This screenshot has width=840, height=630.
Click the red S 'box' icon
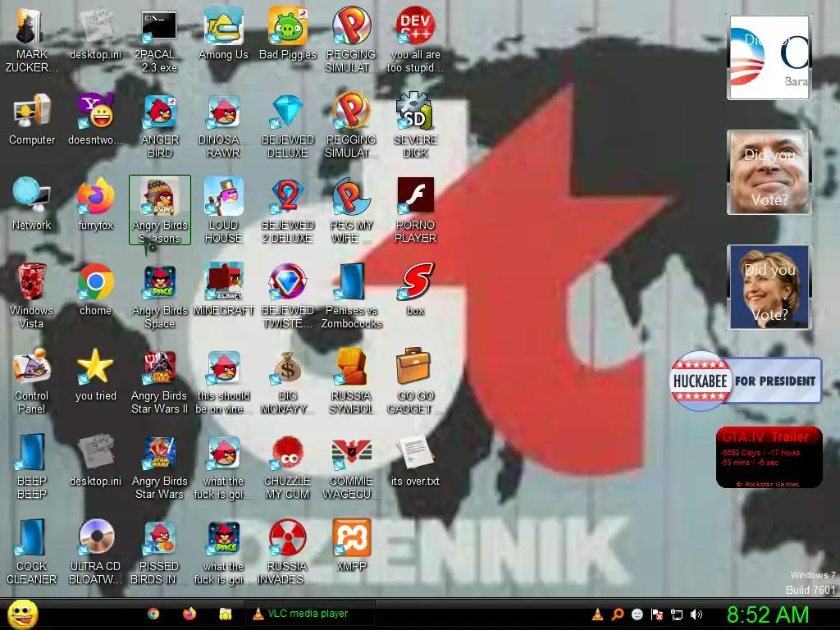point(415,290)
